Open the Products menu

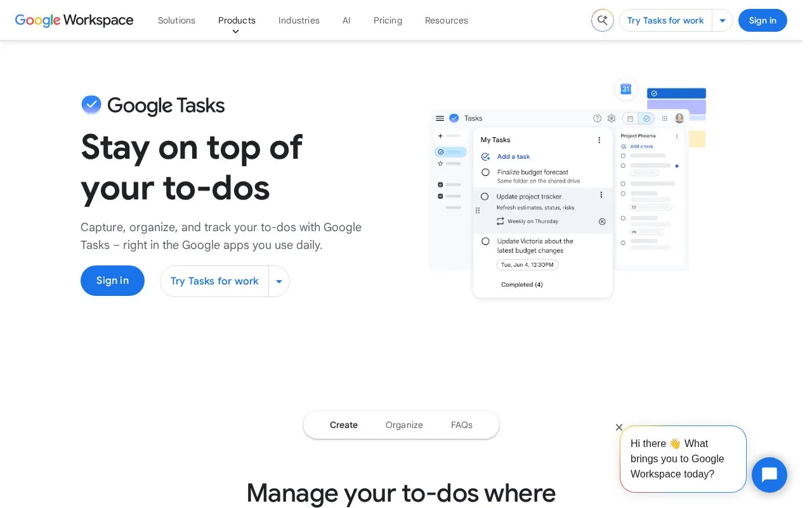coord(237,20)
